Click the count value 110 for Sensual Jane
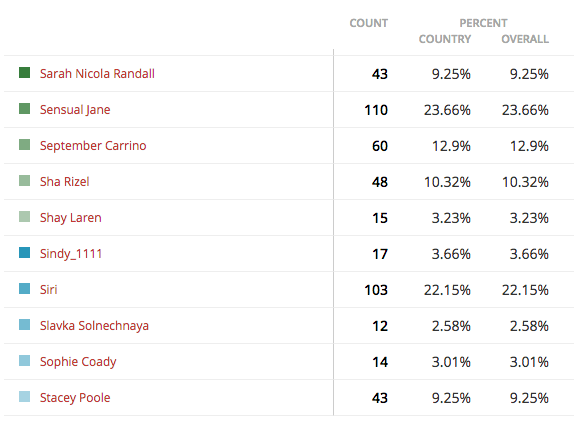574x438 pixels. [376, 110]
